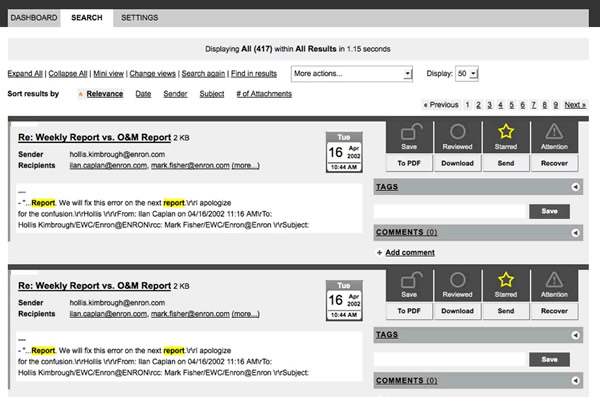600x397 pixels.
Task: Click the Change views link
Action: [152, 74]
